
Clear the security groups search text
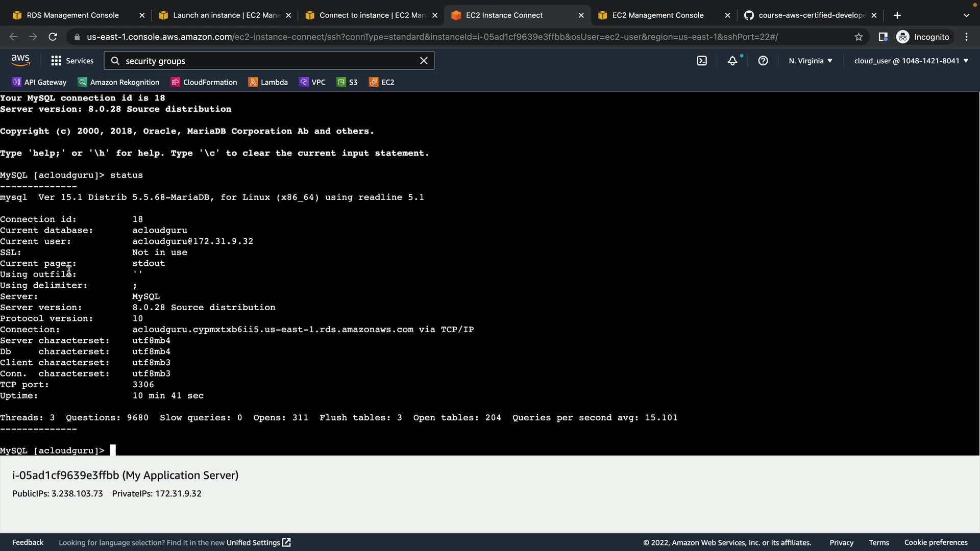424,61
